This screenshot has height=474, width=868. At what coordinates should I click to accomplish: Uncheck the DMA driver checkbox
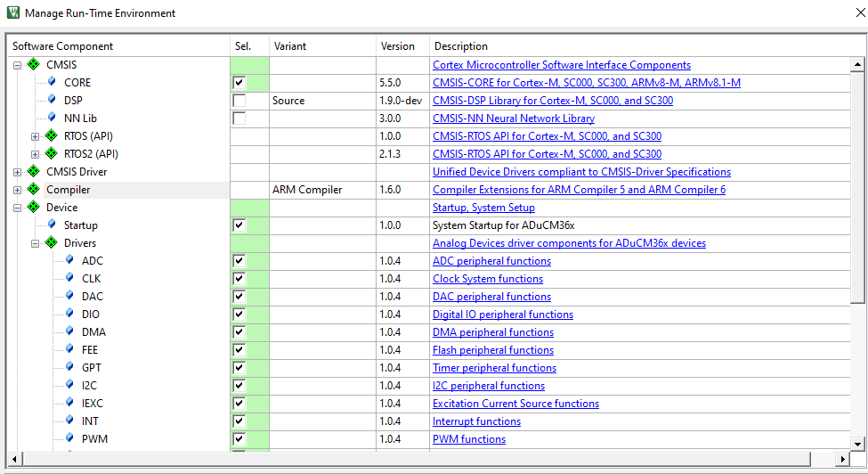pyautogui.click(x=239, y=332)
